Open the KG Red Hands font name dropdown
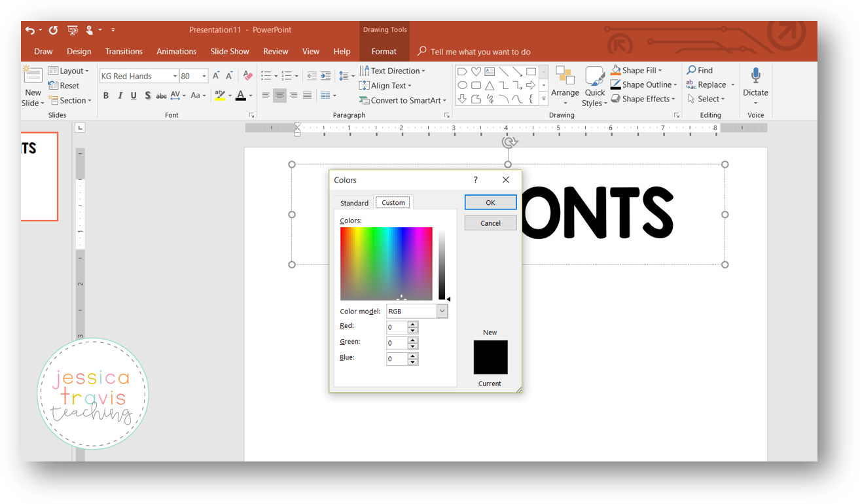 coord(175,76)
